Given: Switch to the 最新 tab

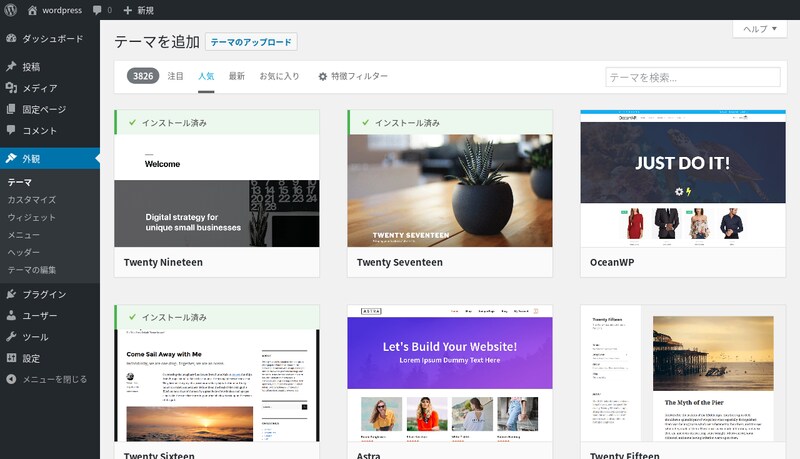Looking at the screenshot, I should coord(237,76).
